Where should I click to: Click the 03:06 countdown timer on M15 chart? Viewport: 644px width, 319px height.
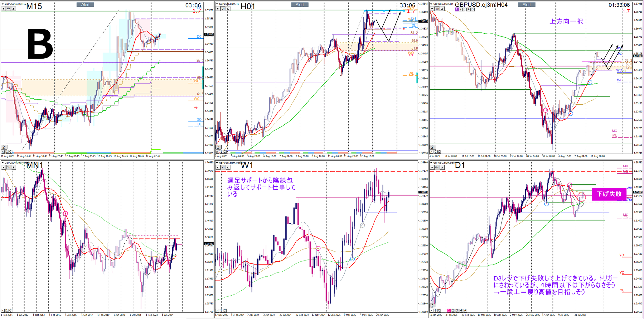193,6
